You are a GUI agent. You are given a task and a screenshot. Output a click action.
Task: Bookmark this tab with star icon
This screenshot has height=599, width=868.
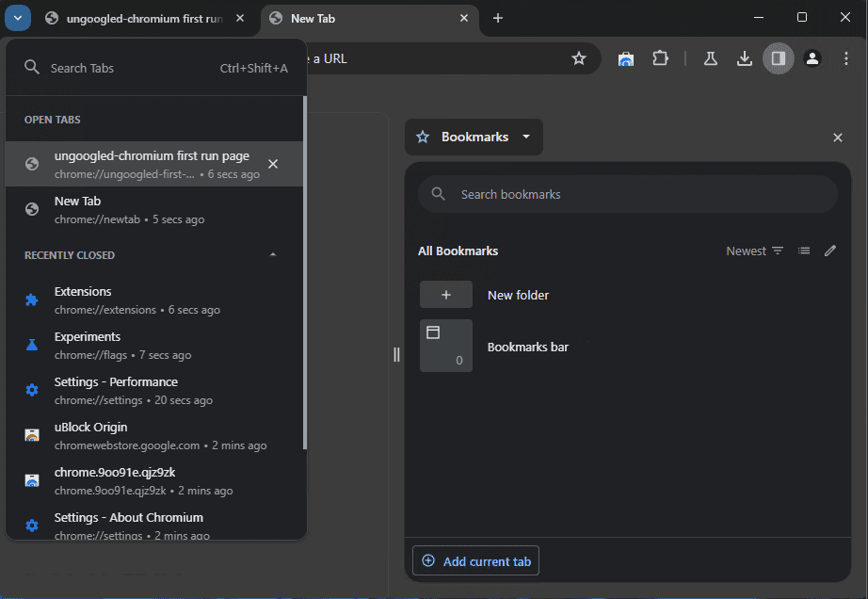(579, 58)
